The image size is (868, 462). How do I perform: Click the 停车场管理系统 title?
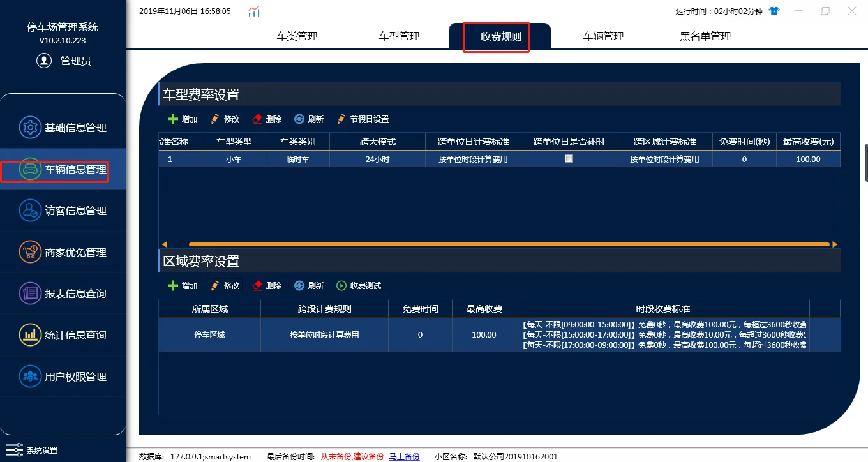pyautogui.click(x=63, y=27)
